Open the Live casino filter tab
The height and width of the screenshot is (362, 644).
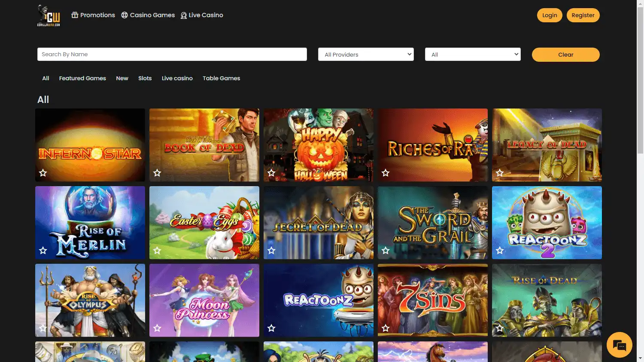pyautogui.click(x=177, y=78)
